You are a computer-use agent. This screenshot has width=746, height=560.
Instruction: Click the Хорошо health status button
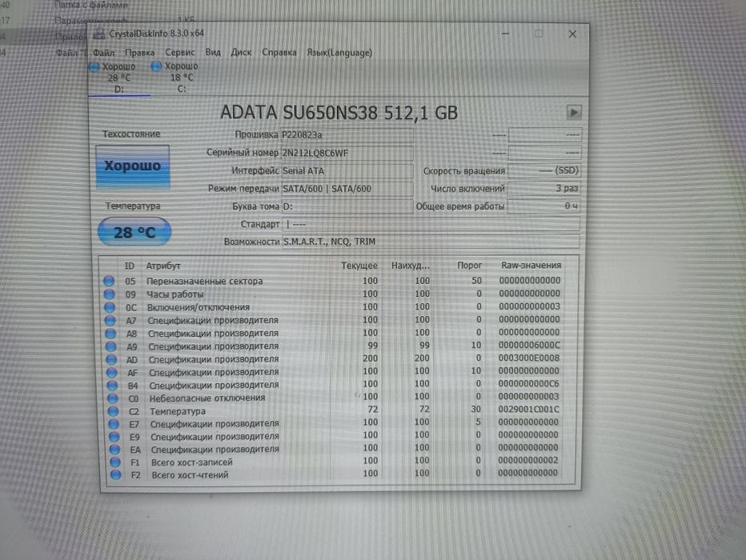(133, 166)
